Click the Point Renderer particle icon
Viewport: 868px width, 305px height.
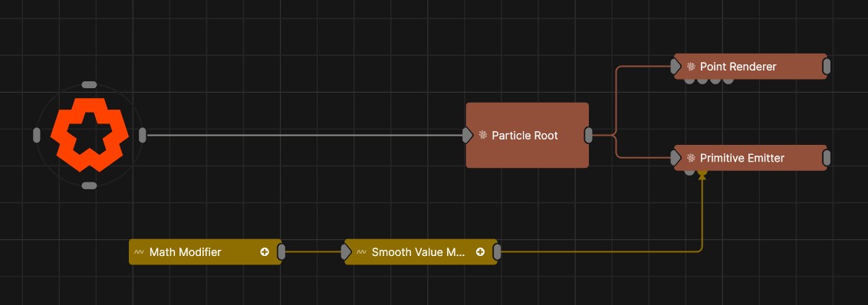(691, 67)
